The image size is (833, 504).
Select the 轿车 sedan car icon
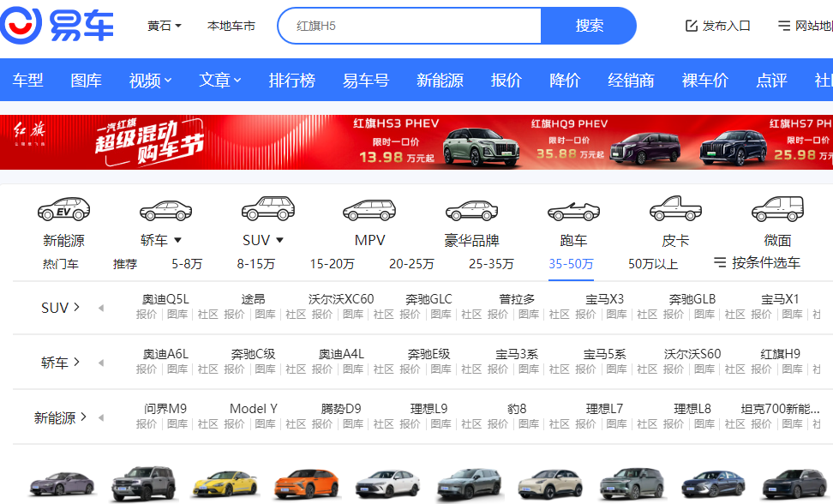(x=165, y=210)
